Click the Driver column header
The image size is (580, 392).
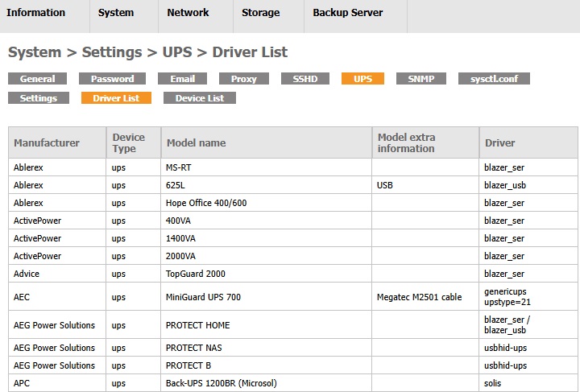(499, 143)
